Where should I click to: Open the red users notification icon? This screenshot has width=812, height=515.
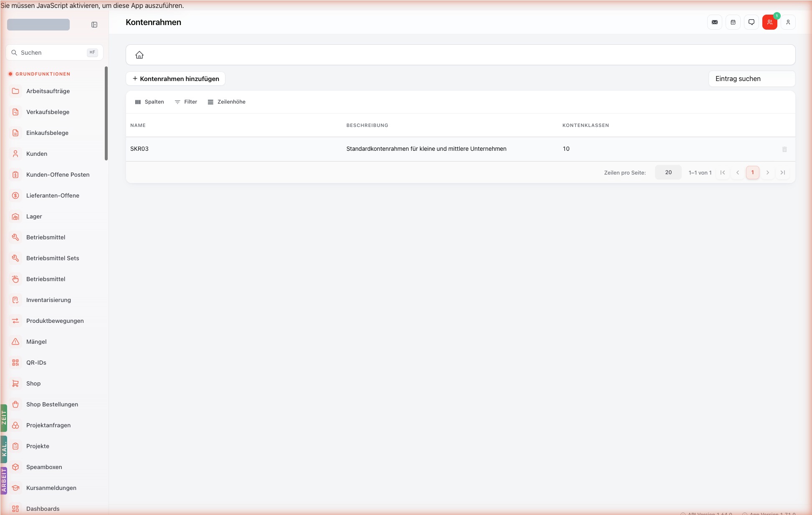tap(770, 22)
